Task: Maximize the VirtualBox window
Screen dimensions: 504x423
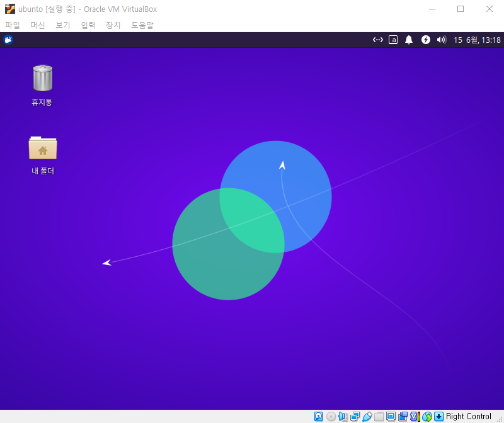Action: point(461,9)
